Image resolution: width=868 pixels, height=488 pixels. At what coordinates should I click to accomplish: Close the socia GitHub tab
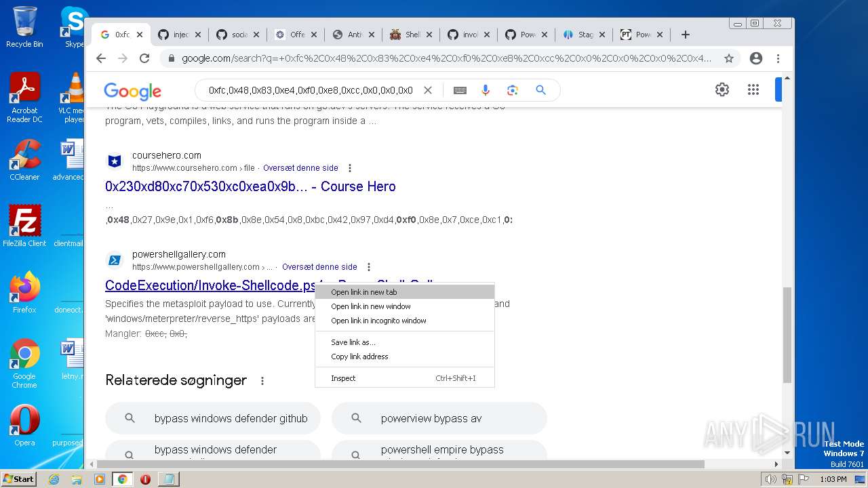click(256, 35)
